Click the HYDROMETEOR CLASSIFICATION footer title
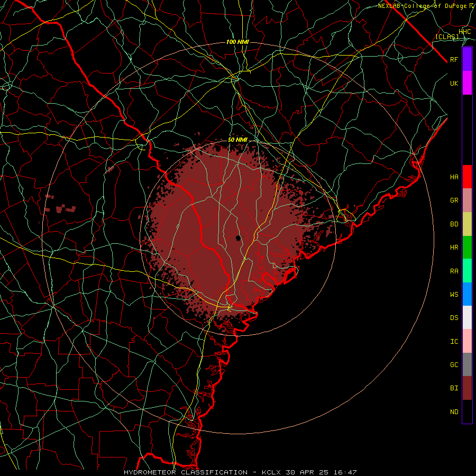This screenshot has height=476, width=476. tap(186, 472)
